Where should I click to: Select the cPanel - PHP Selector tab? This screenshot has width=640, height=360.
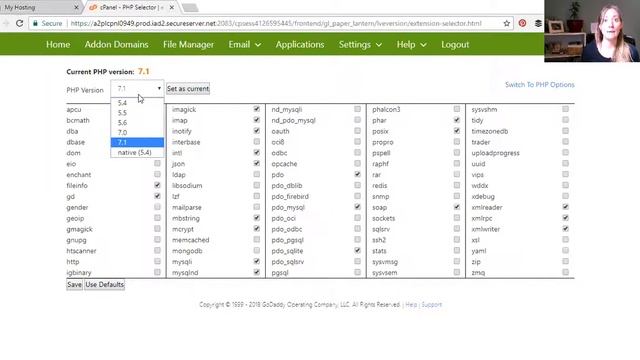pyautogui.click(x=131, y=7)
